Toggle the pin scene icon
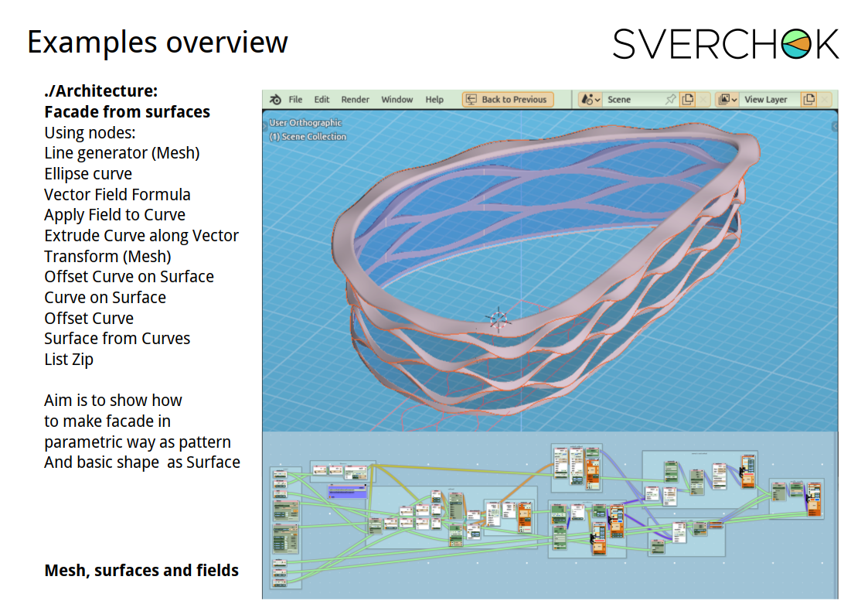 (x=670, y=100)
